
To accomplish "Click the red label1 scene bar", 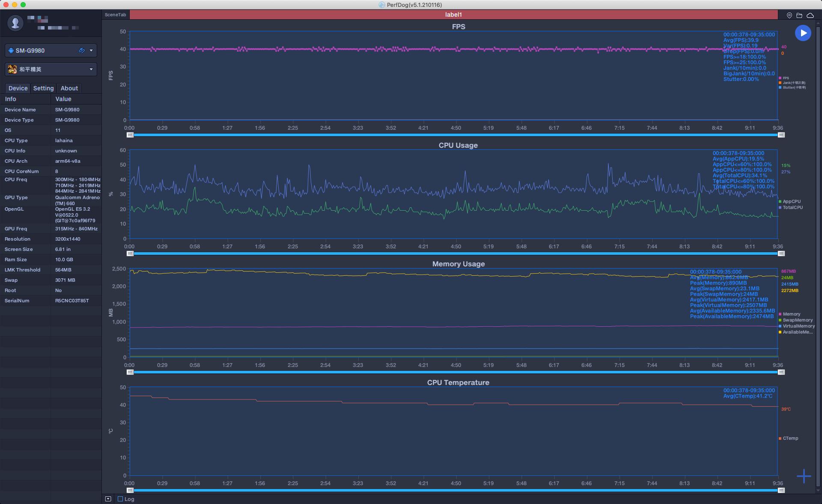I will 453,15.
